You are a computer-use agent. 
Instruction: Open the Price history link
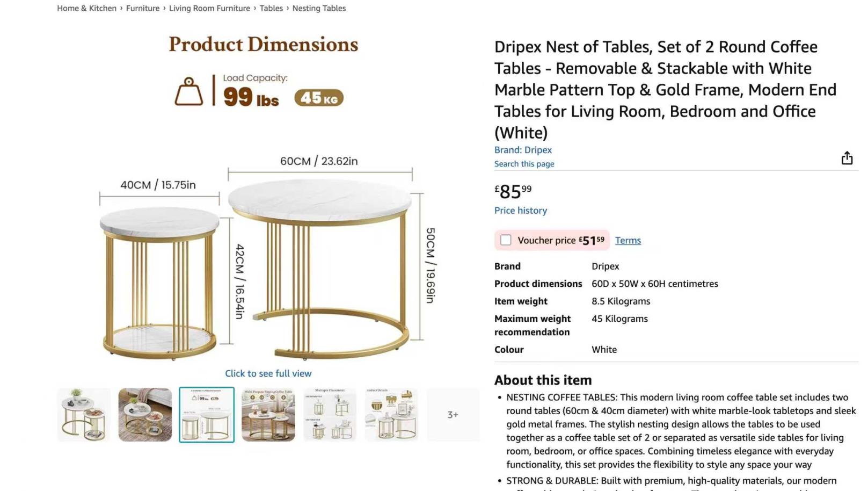pos(520,211)
